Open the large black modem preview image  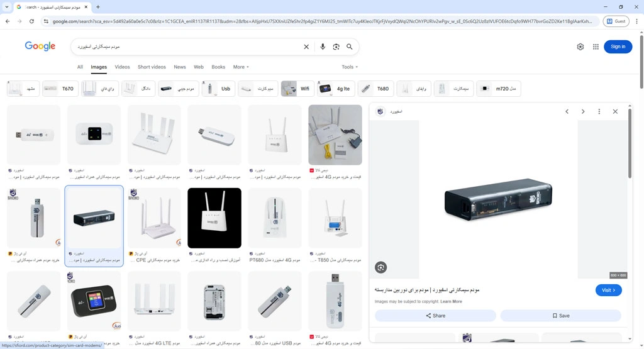[x=498, y=200]
